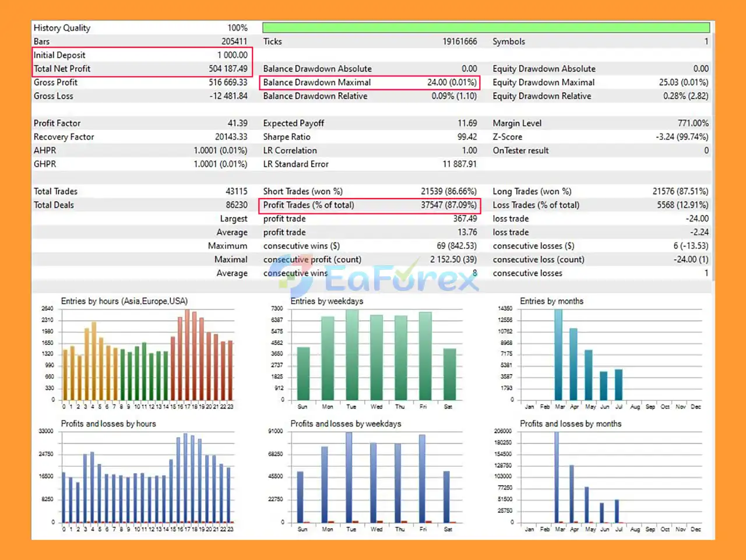Click the Profit Factor value 41.39

[x=237, y=123]
